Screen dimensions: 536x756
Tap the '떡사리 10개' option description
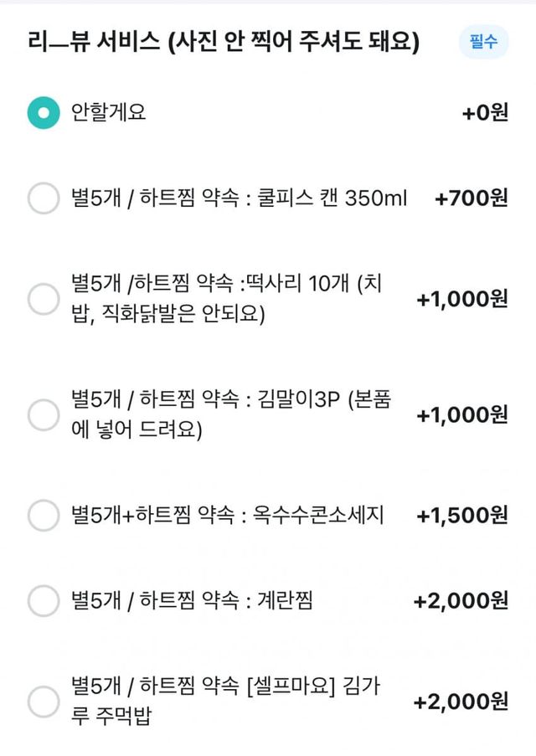(x=226, y=299)
